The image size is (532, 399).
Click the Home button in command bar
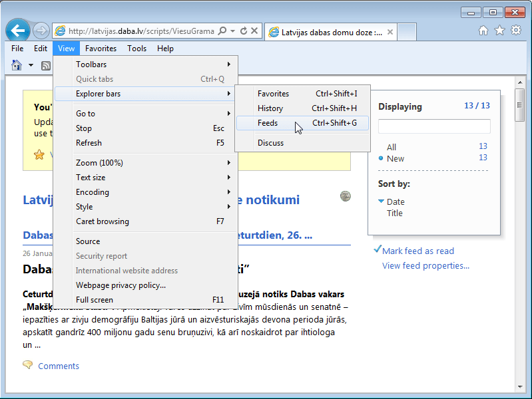click(17, 65)
